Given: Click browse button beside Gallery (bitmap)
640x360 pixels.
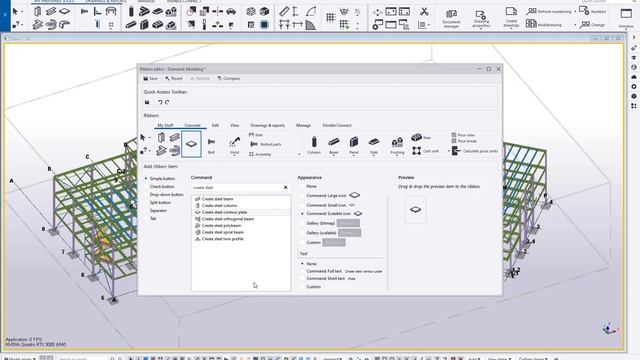Looking at the screenshot, I should [x=348, y=223].
